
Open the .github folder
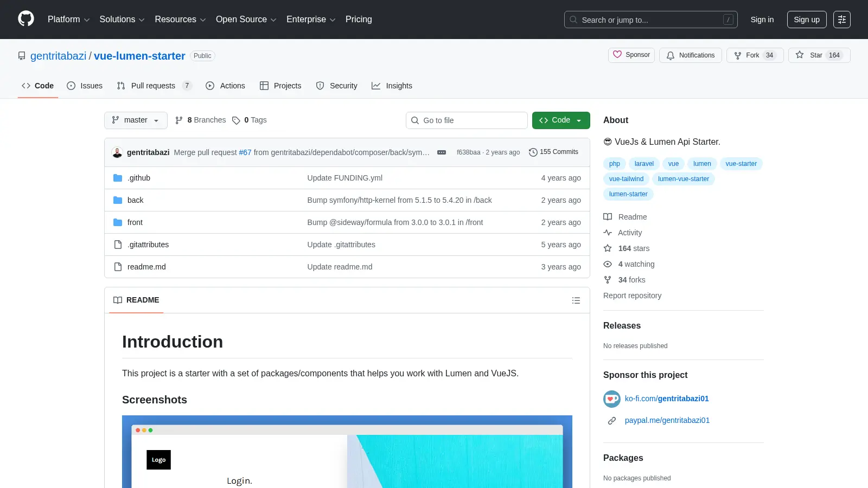pos(139,178)
